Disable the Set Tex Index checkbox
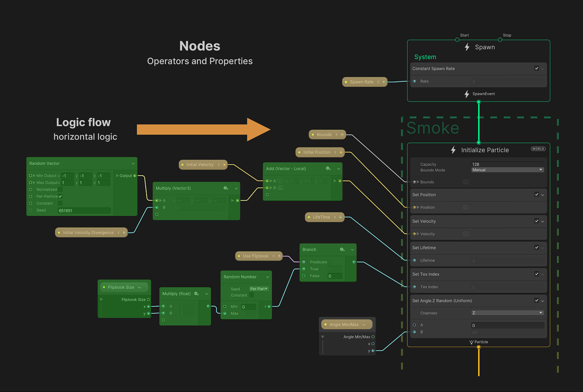 click(537, 274)
